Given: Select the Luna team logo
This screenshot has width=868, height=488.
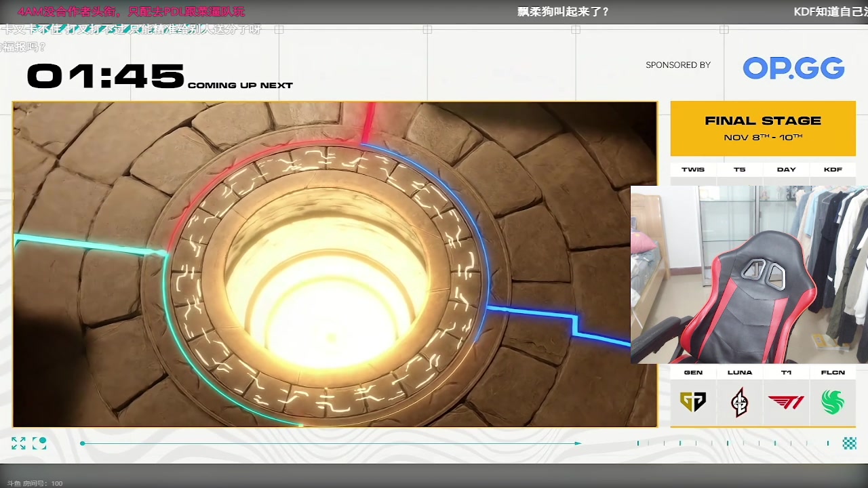Looking at the screenshot, I should pyautogui.click(x=740, y=403).
